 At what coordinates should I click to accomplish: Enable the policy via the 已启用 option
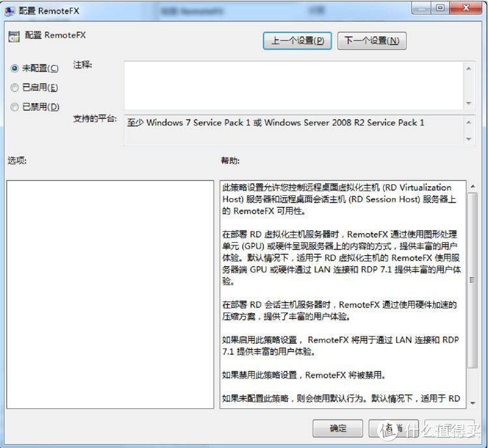click(15, 87)
